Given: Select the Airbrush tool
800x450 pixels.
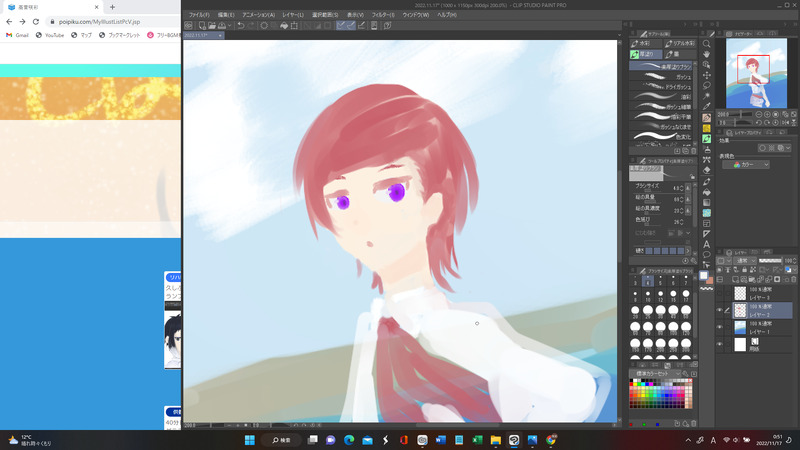Looking at the screenshot, I should [x=707, y=149].
